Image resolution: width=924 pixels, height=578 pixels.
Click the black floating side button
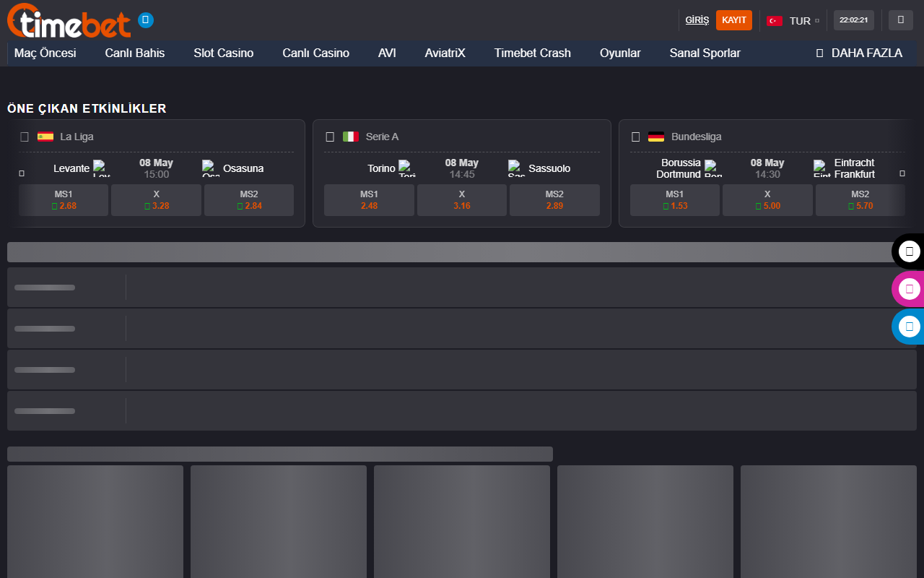(909, 251)
